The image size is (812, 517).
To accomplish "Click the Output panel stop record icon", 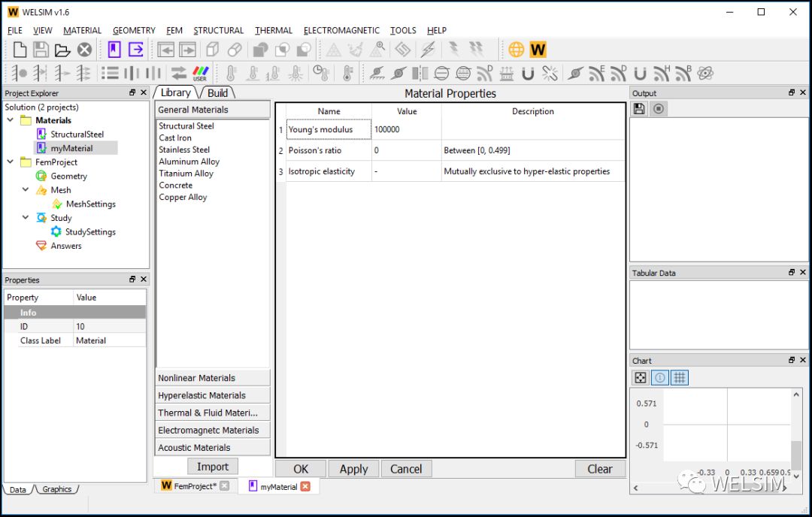I will point(659,109).
